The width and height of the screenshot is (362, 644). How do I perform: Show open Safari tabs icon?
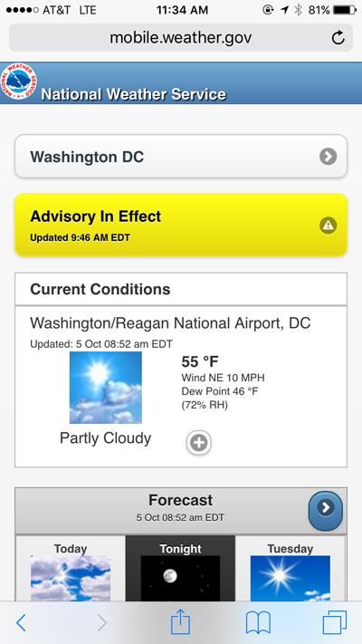[335, 622]
